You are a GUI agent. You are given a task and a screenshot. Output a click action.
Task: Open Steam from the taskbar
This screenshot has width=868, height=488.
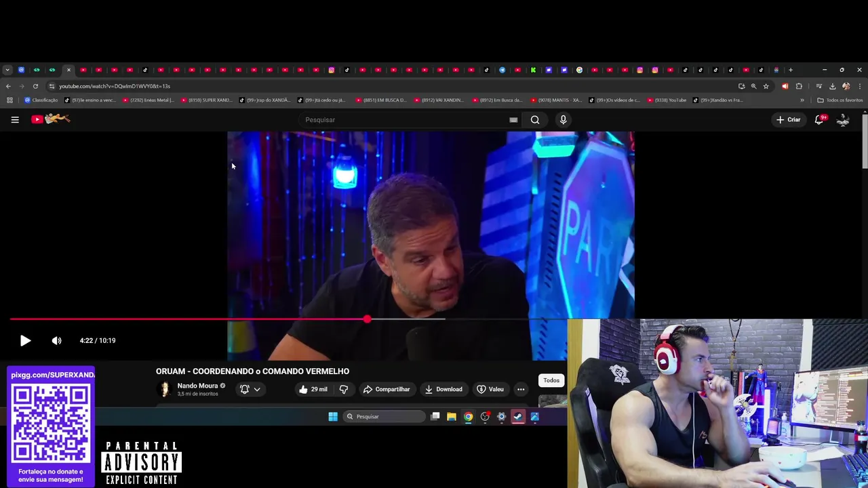(518, 417)
